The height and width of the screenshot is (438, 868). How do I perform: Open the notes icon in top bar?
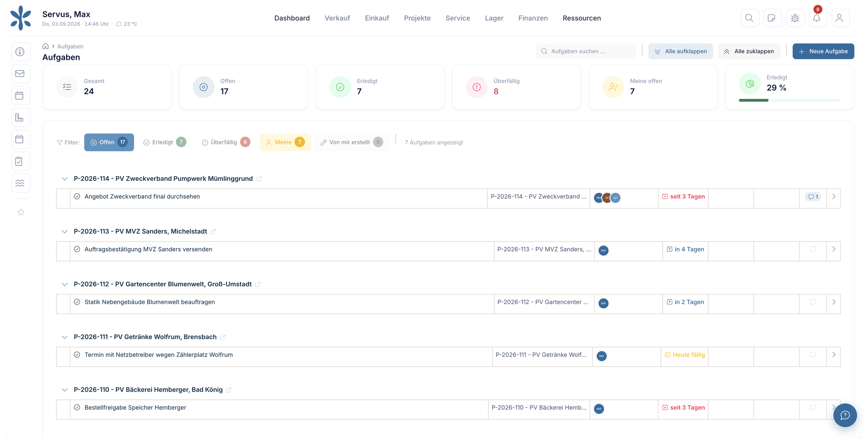[x=772, y=18]
